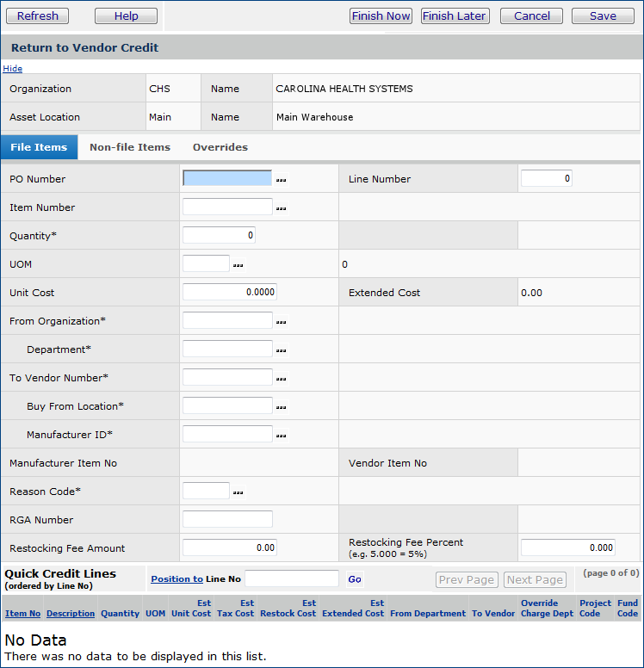Screen dimensions: 644x668
Task: Open the Item Number lookup ellipsis icon
Action: click(x=281, y=208)
